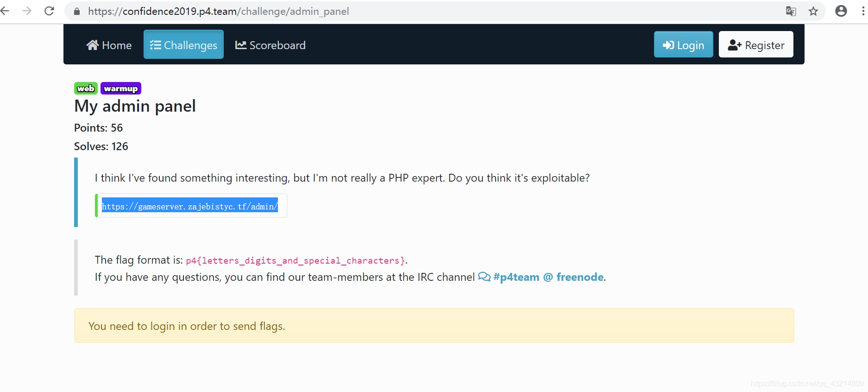Click the purple warmup tag

coord(121,89)
